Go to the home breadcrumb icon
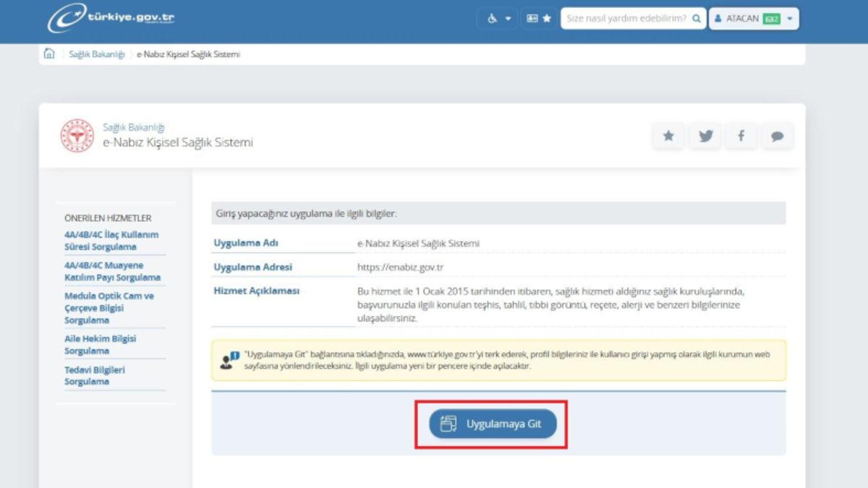Image resolution: width=868 pixels, height=488 pixels. (49, 54)
